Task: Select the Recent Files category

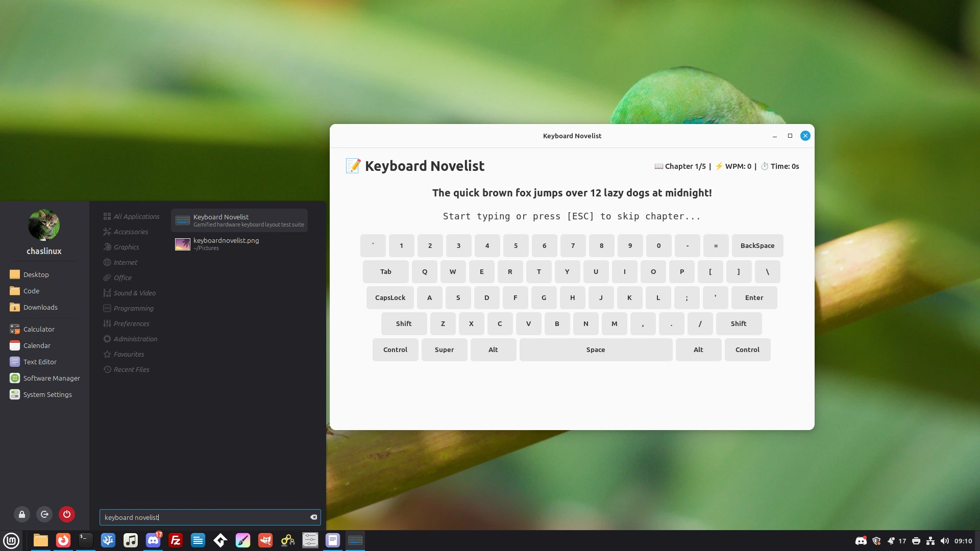Action: pyautogui.click(x=126, y=369)
